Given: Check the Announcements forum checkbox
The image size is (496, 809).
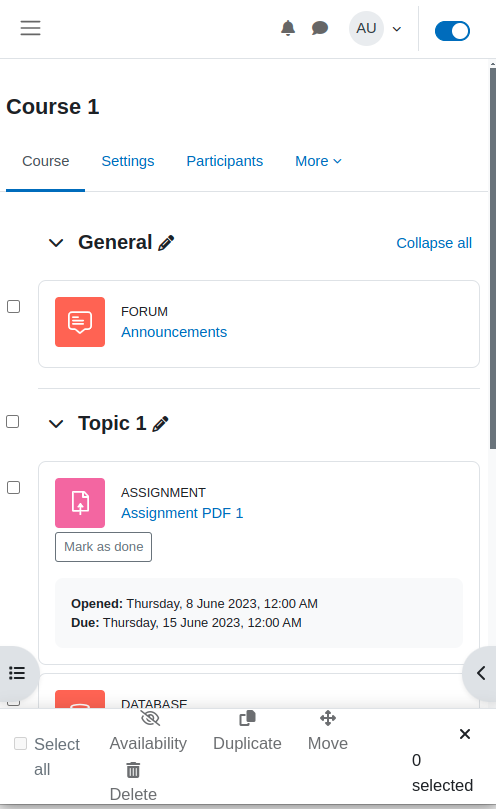Looking at the screenshot, I should [x=13, y=306].
